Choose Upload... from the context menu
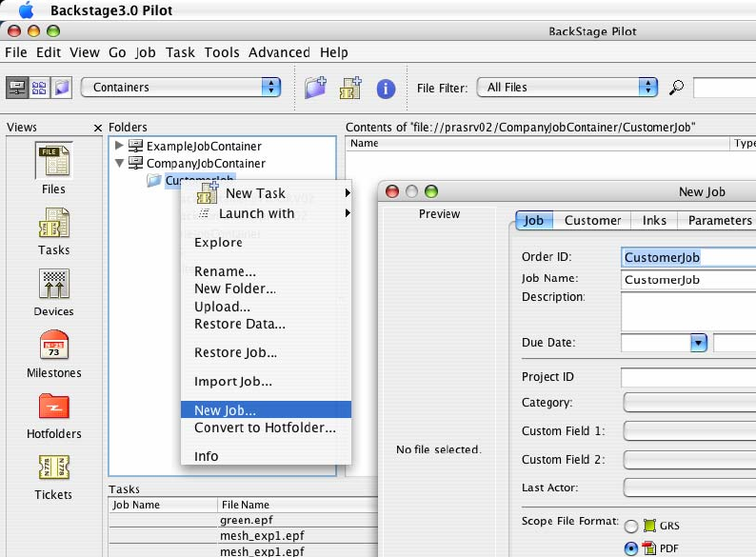 pyautogui.click(x=267, y=307)
